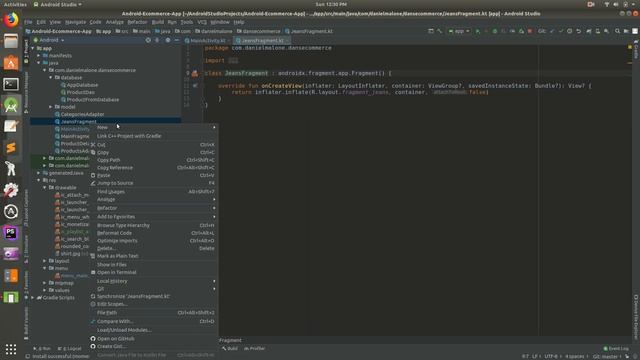Image resolution: width=640 pixels, height=360 pixels.
Task: Open the app run configuration dropdown
Action: (459, 31)
